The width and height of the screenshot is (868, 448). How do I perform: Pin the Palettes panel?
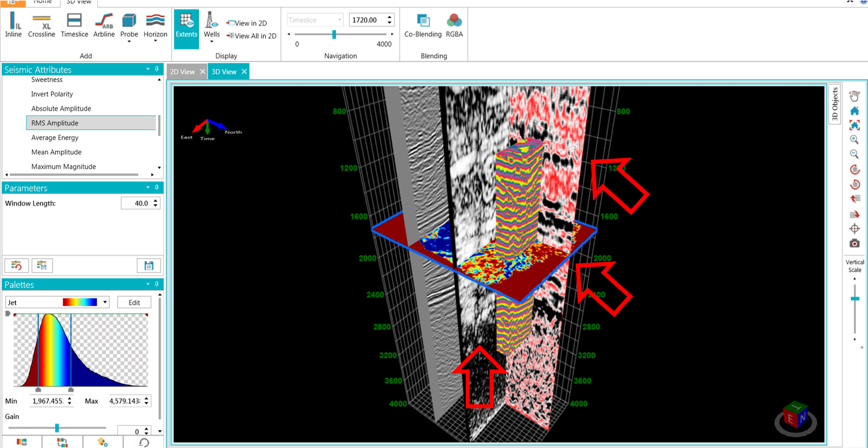point(156,284)
